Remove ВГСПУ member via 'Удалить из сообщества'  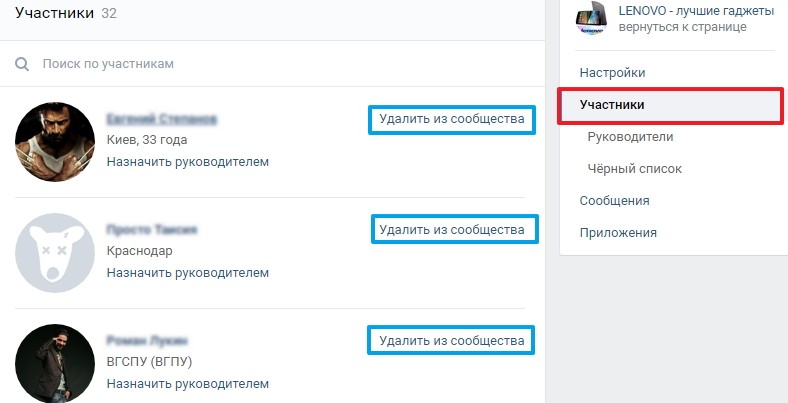451,340
